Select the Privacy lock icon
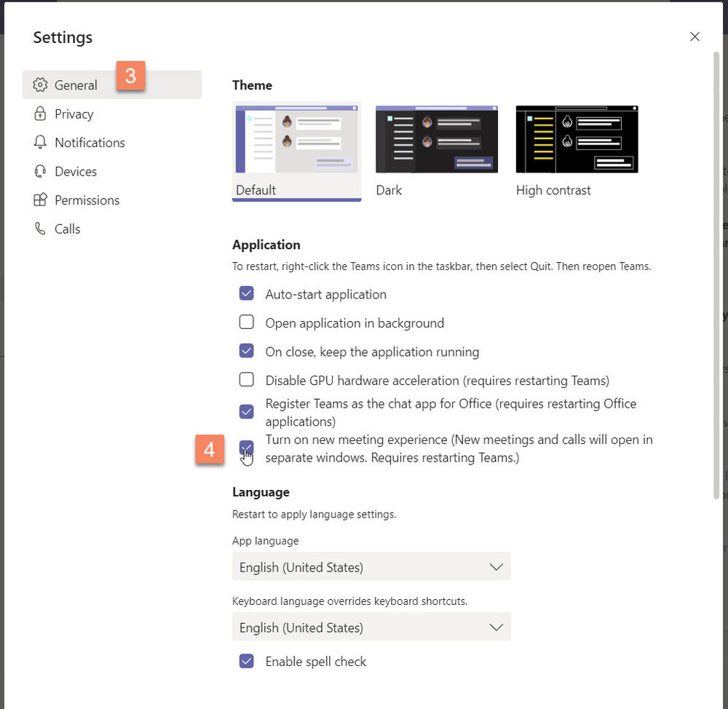728x709 pixels. click(40, 114)
